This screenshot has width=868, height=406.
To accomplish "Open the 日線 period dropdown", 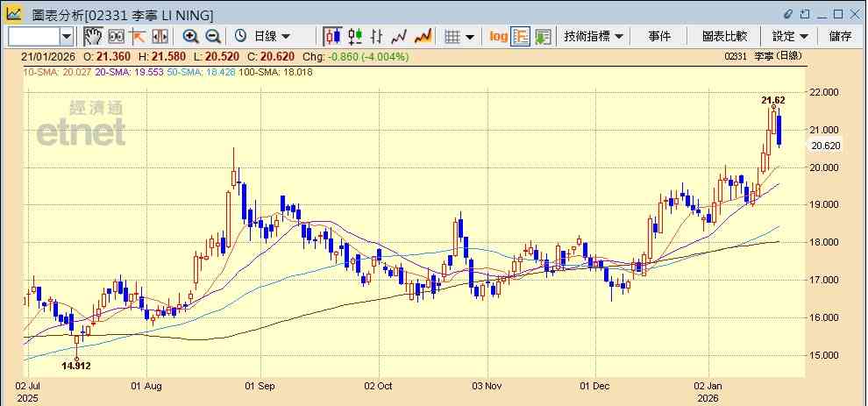I will coord(272,37).
